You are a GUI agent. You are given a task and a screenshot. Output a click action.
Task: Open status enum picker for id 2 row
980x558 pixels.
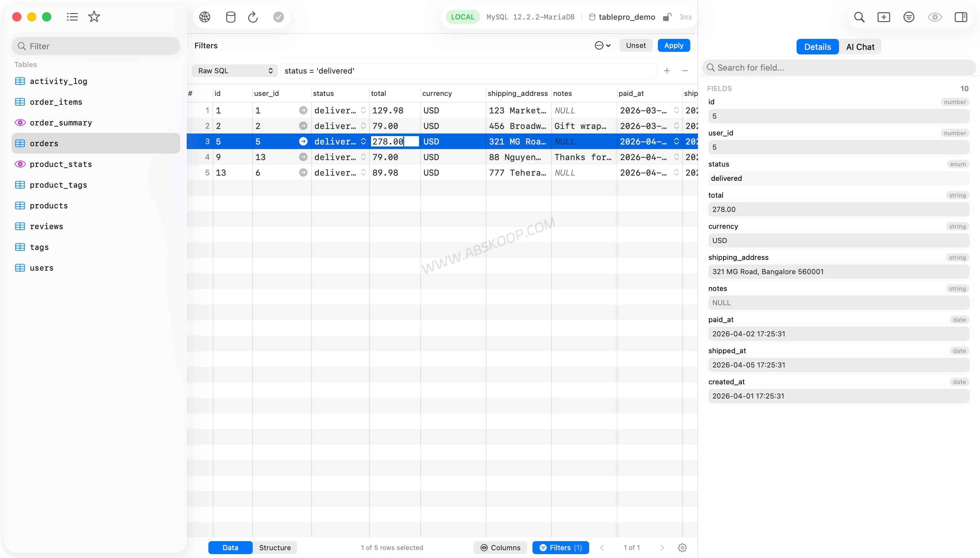[x=363, y=126]
